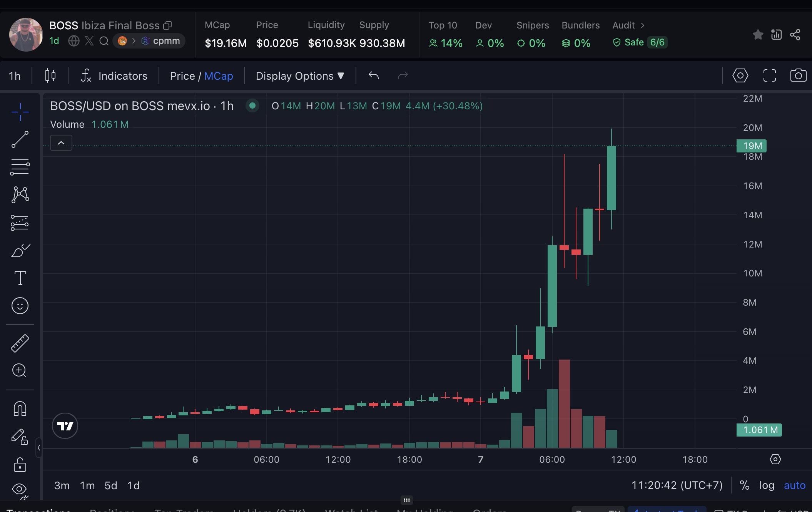Select the ruler measure tool
This screenshot has height=512, width=812.
pos(20,343)
